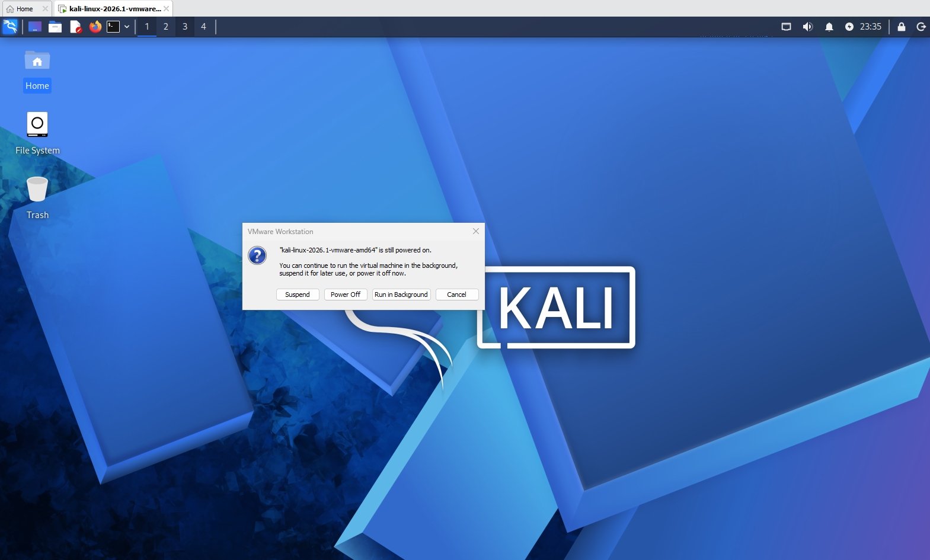The width and height of the screenshot is (930, 560).
Task: Click the Power Off button
Action: coord(346,295)
